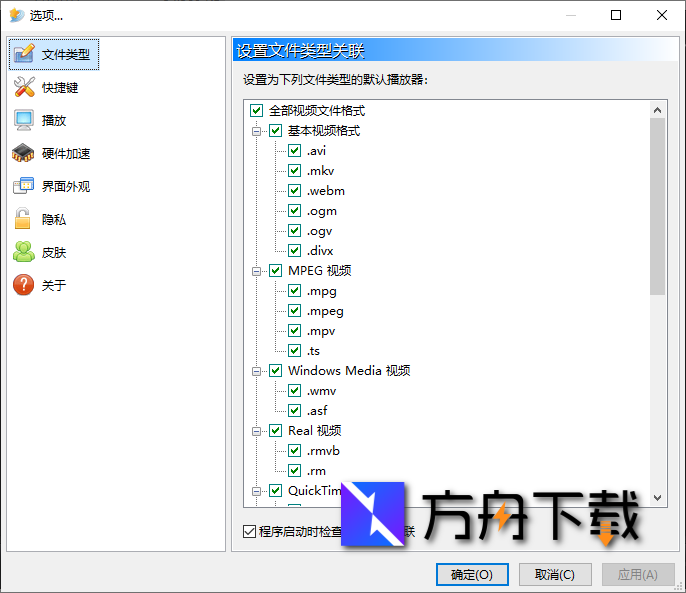The height and width of the screenshot is (593, 686).
Task: Toggle the .ogm checkbox
Action: point(294,211)
